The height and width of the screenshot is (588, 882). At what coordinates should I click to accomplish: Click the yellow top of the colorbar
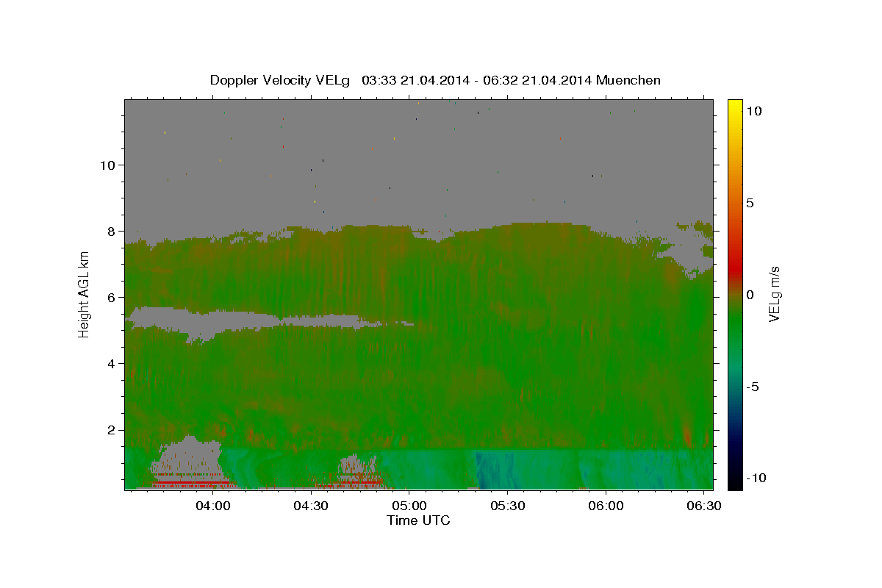pos(735,107)
